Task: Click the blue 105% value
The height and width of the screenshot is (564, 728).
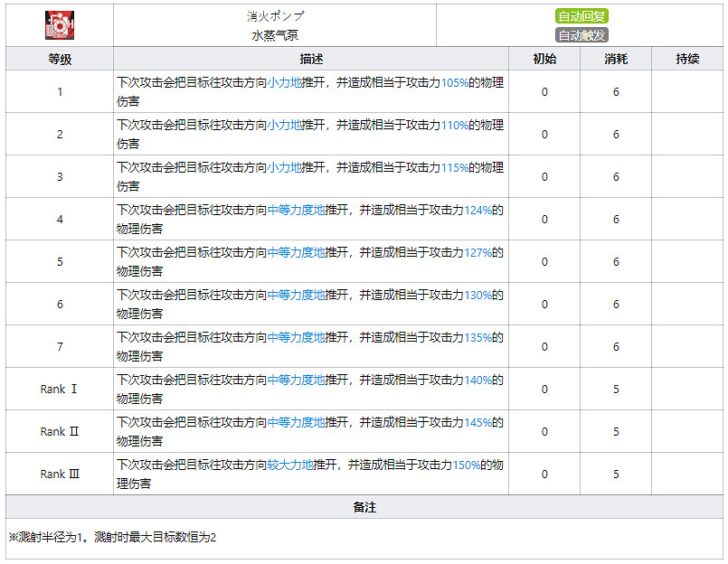Action: tap(455, 82)
